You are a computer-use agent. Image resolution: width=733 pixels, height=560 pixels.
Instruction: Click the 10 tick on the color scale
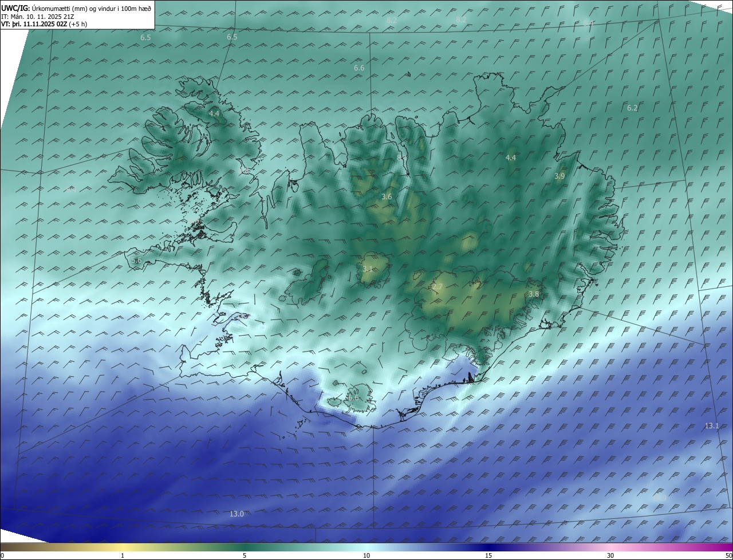[x=366, y=556]
